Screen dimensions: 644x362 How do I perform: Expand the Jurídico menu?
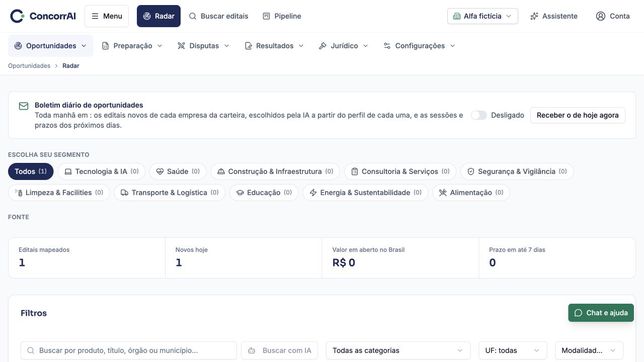(344, 46)
